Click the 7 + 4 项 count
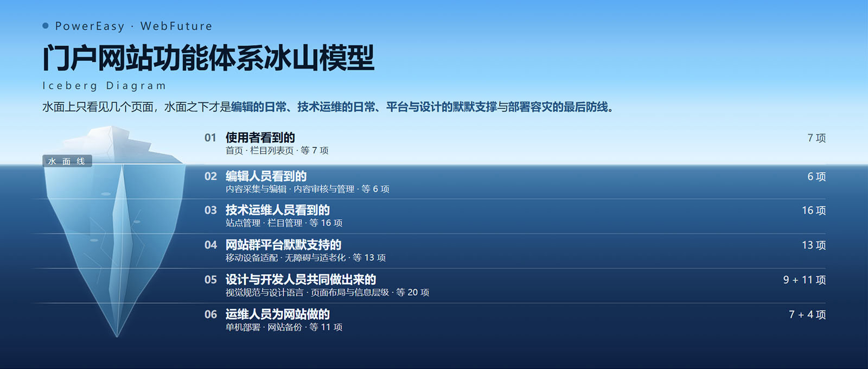Viewport: 868px width, 369px height. point(807,314)
